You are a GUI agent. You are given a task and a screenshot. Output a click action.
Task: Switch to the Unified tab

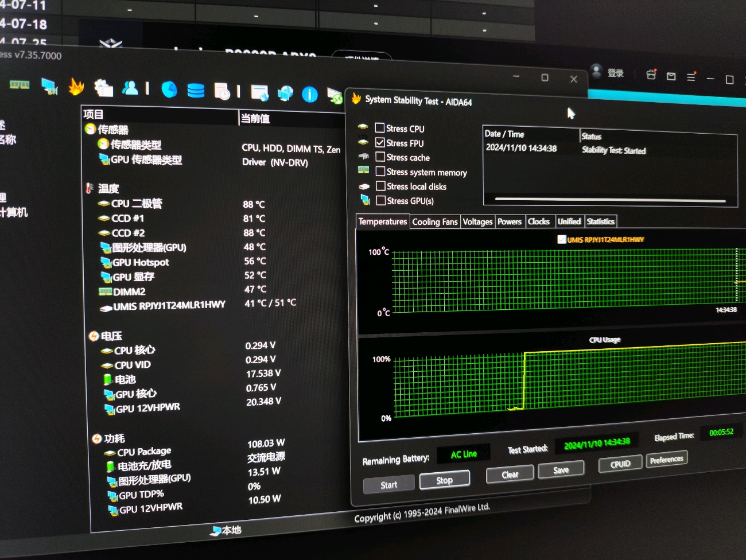pos(569,221)
